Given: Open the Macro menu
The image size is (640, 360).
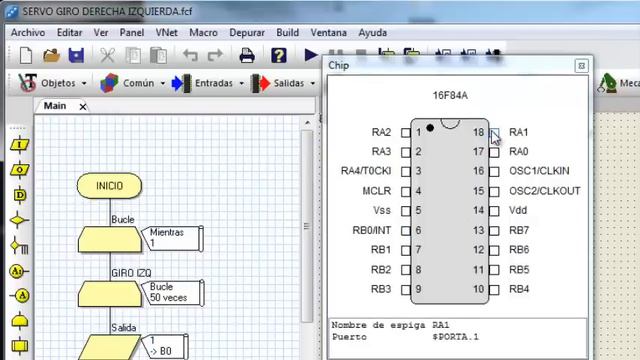Looking at the screenshot, I should (x=203, y=33).
